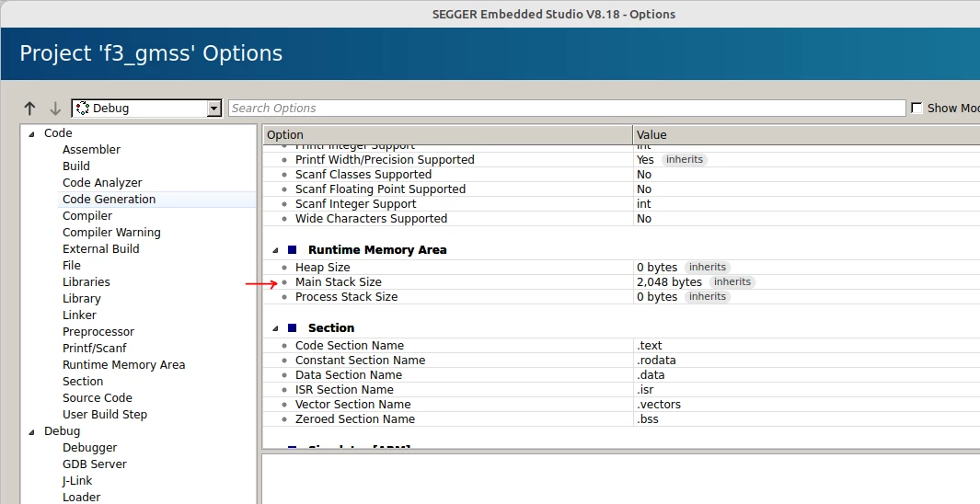Open Linker options

tap(79, 315)
